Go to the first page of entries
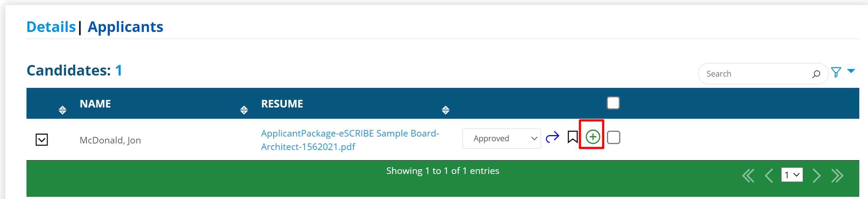 tap(748, 175)
